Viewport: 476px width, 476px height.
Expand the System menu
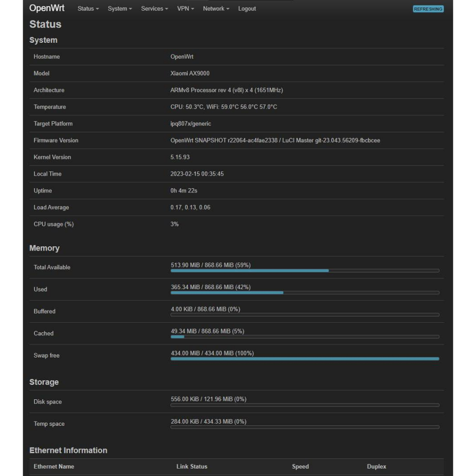pos(119,9)
